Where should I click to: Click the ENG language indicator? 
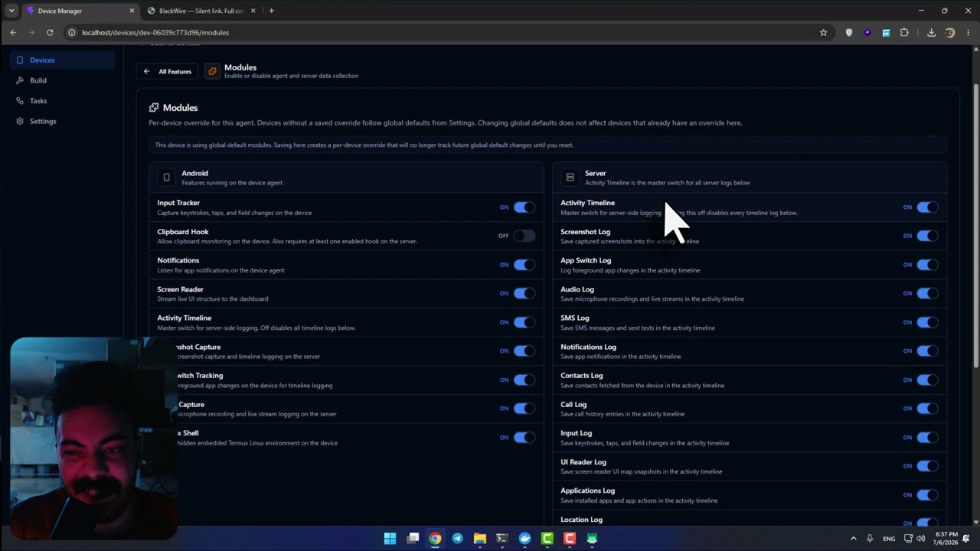tap(889, 538)
